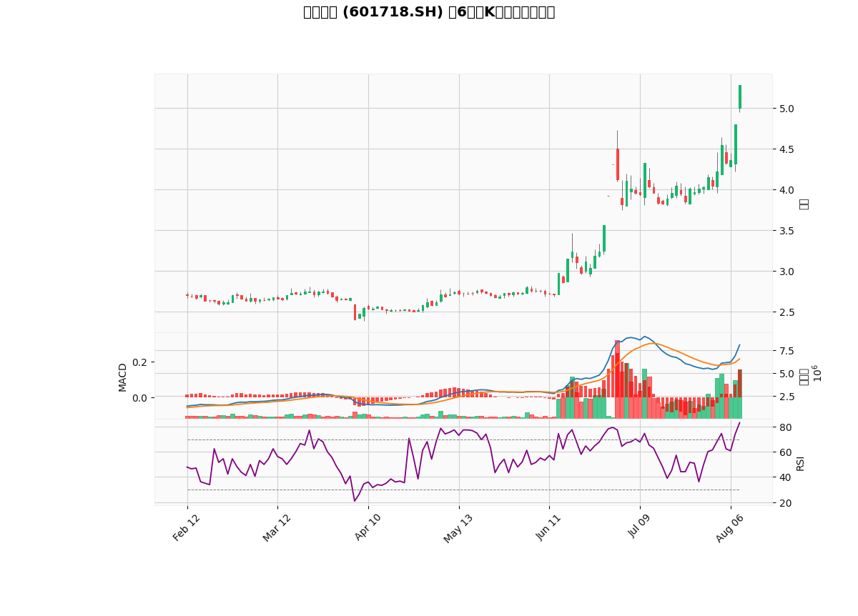Click the highest final green candlestick above 5.0
The width and height of the screenshot is (858, 616).
pos(740,97)
